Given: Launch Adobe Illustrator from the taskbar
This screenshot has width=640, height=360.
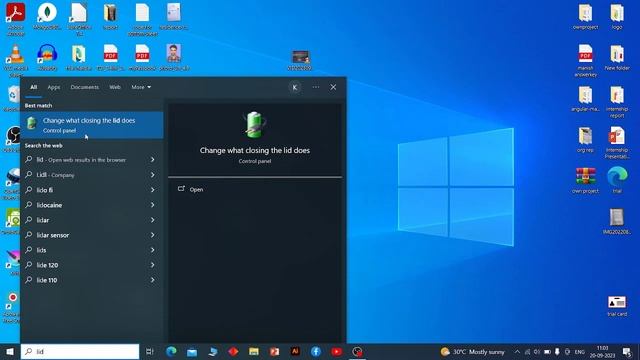Looking at the screenshot, I should [295, 351].
